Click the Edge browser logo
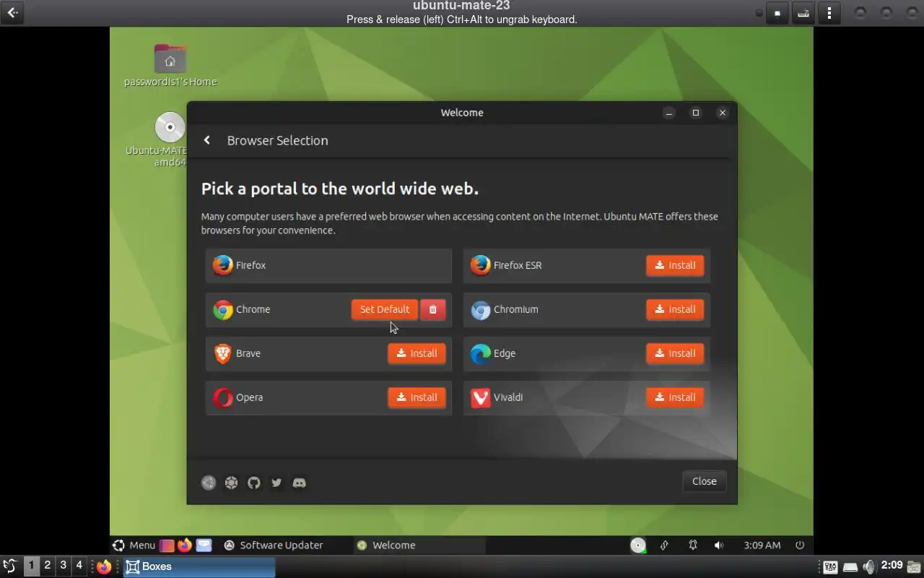The height and width of the screenshot is (578, 924). [x=481, y=353]
